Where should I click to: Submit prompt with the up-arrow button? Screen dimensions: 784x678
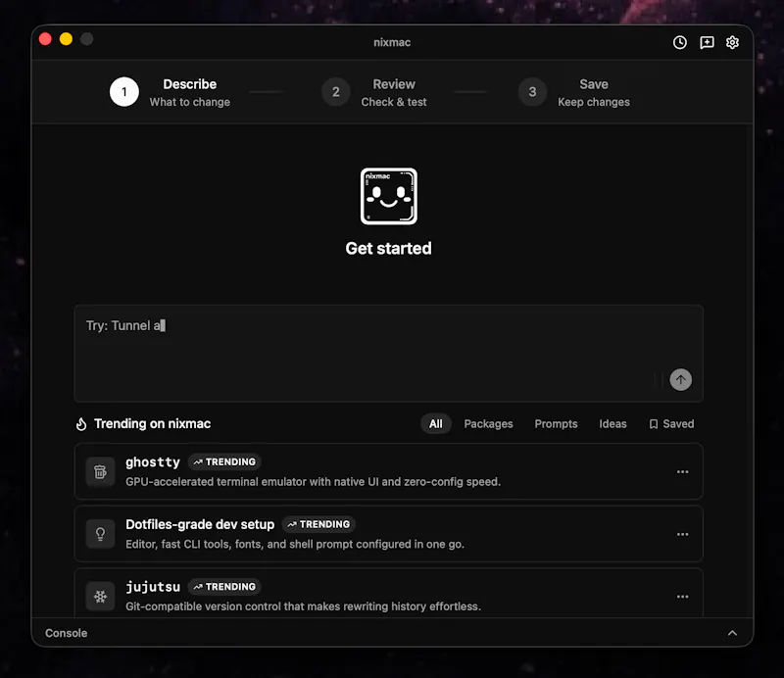[x=680, y=379]
